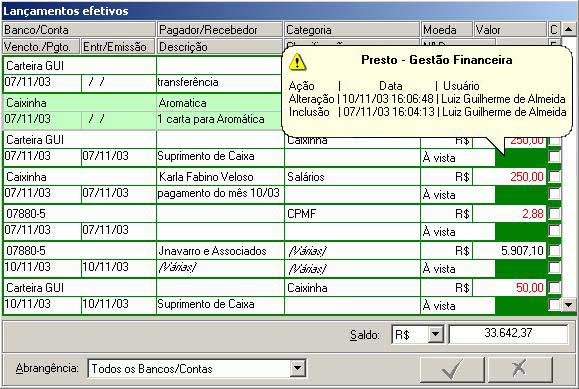This screenshot has height=389, width=579.
Task: Select the CPMF category cell
Action: (x=352, y=214)
